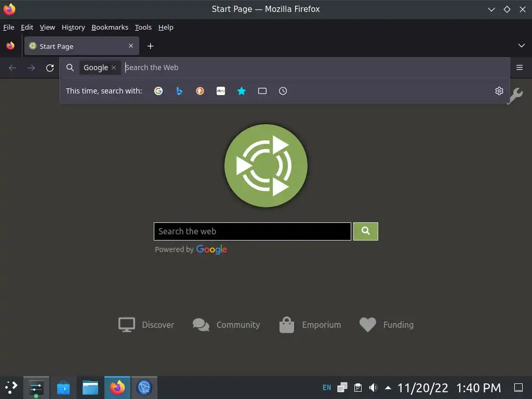Search with DuckDuckGo engine icon

(200, 91)
